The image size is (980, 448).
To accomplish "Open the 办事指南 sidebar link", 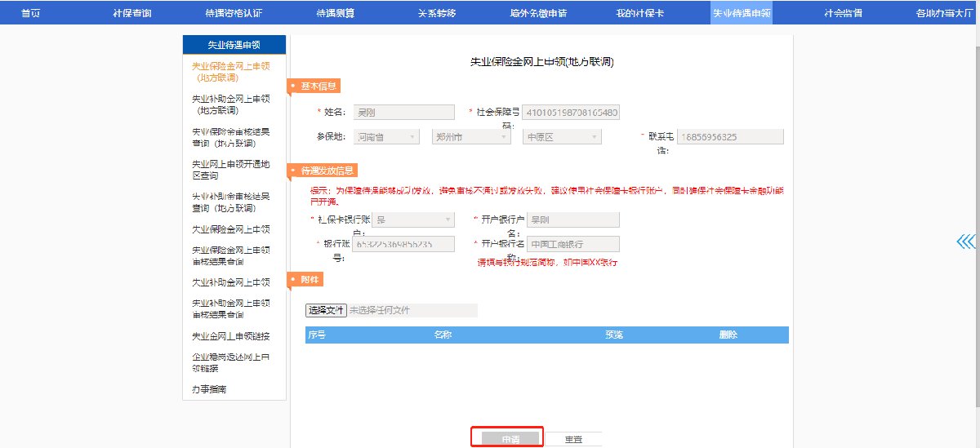I will point(209,389).
